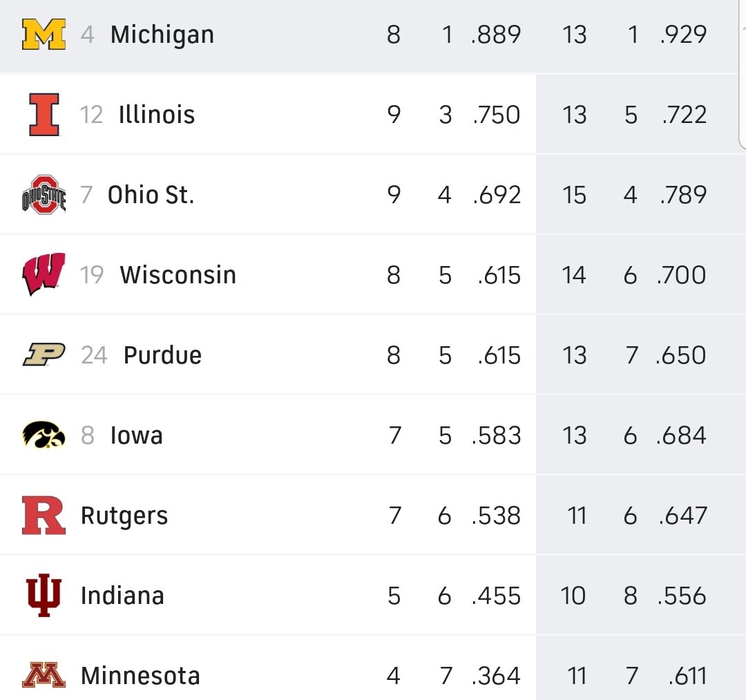The height and width of the screenshot is (700, 746).
Task: Click Michigan's .929 overall percentage
Action: click(683, 35)
